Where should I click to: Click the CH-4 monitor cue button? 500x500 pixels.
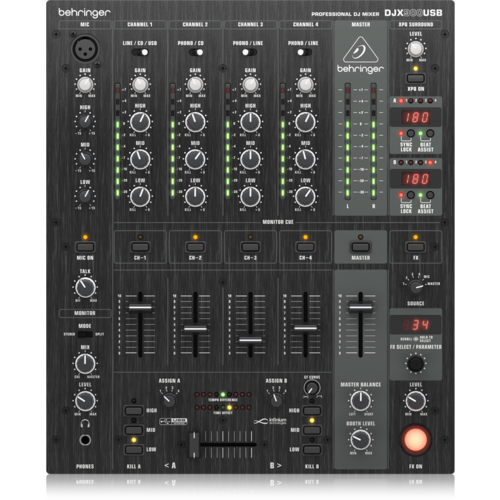(305, 247)
